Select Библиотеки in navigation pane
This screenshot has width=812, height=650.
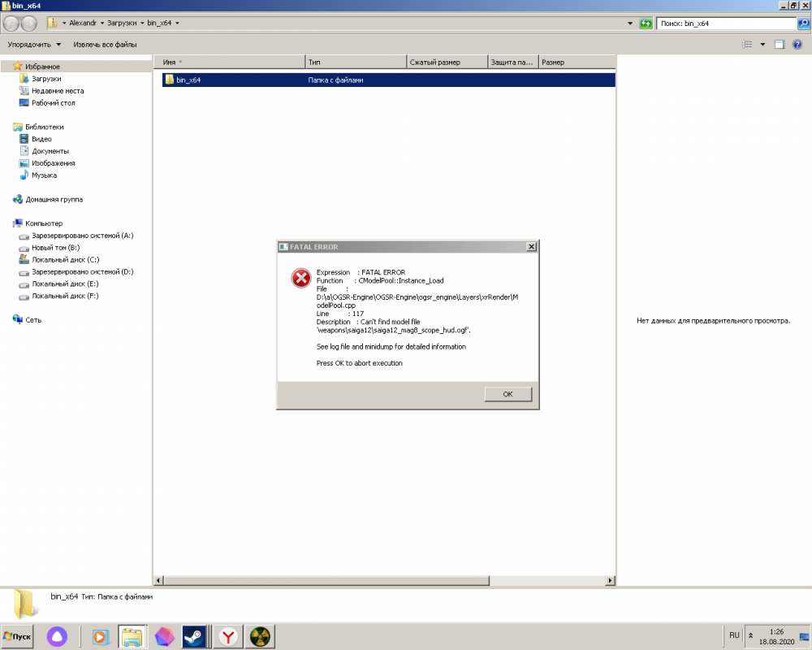click(x=44, y=127)
